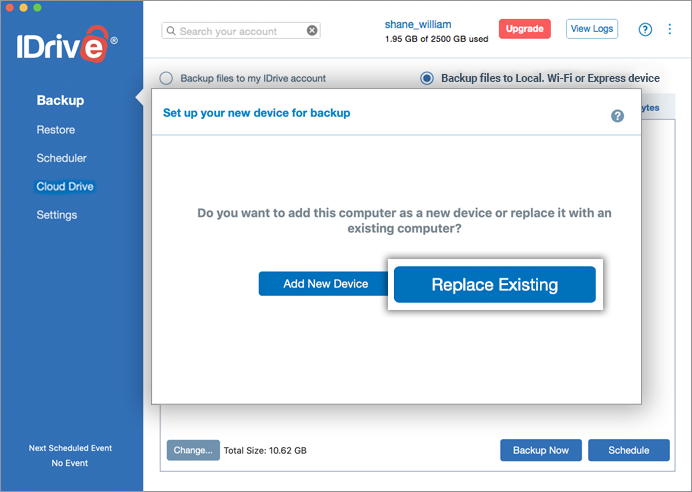Click the Schedule button
This screenshot has width=692, height=492.
click(x=628, y=450)
